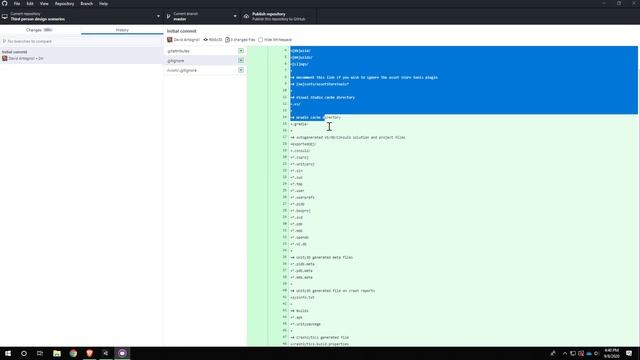Open the notification center in the taskbar

(x=629, y=353)
